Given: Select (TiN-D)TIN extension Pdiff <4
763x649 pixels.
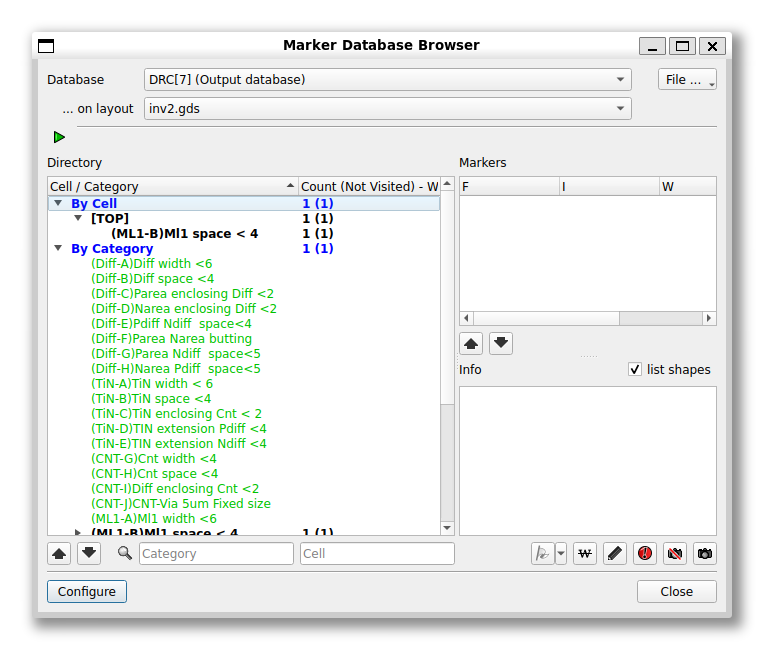Looking at the screenshot, I should [179, 429].
